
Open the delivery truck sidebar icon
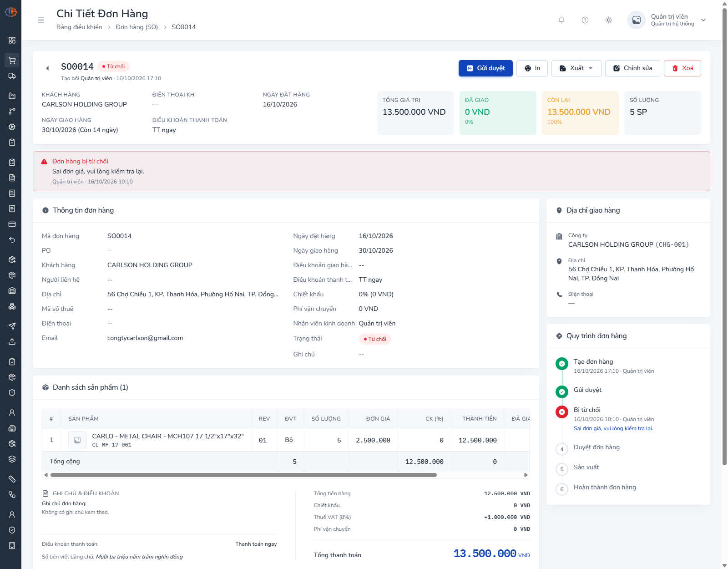pyautogui.click(x=12, y=76)
